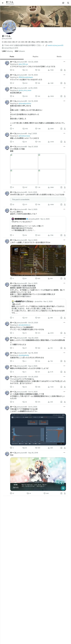Share the Oct 19, 2025 post
This screenshot has width=71, height=644.
(65, 83)
